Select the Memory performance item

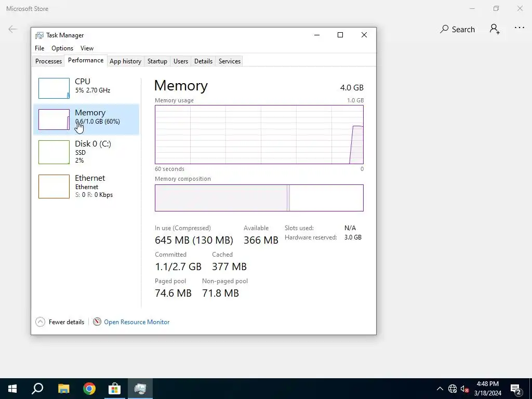pos(86,119)
